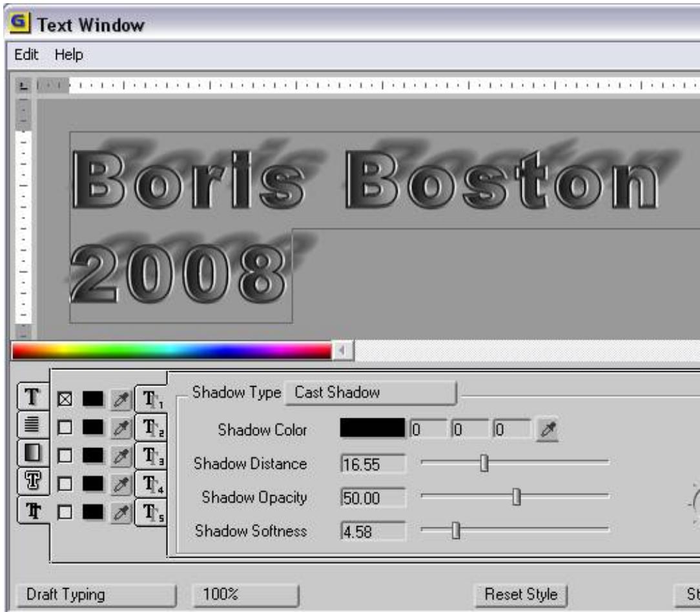700x612 pixels.
Task: Click the Shadow Distance slider handle
Action: 484,463
